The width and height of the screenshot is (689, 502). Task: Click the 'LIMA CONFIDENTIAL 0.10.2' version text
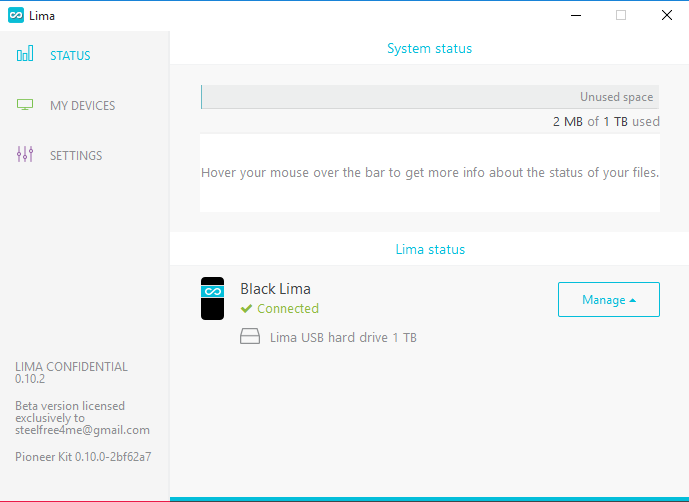(x=71, y=372)
